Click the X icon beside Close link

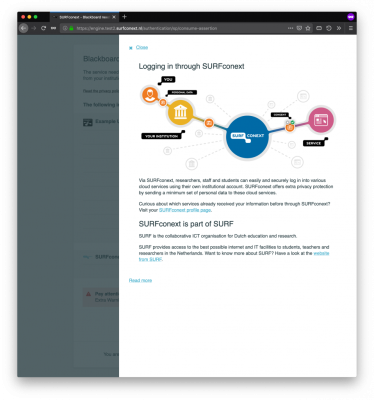131,48
